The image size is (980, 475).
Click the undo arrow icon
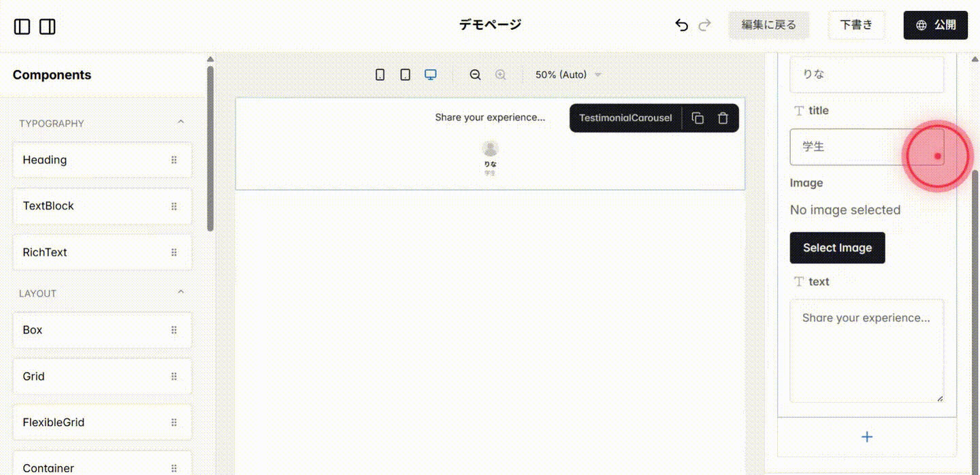681,24
